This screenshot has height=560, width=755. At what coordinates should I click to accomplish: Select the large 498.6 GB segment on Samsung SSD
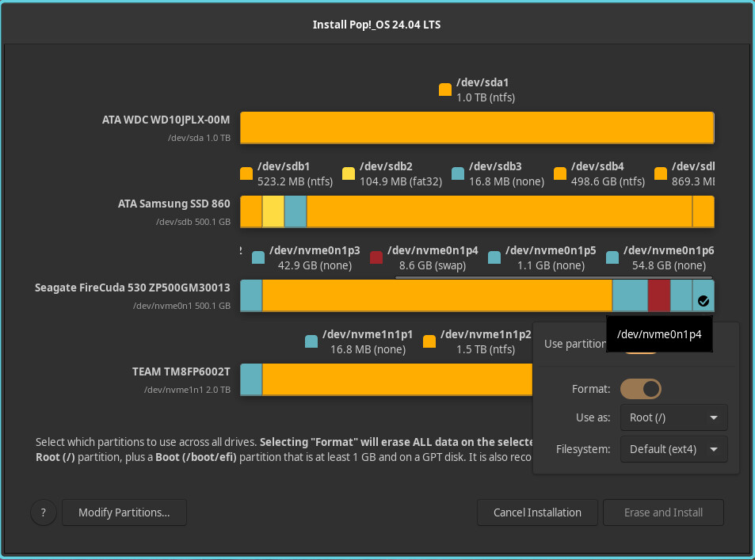click(499, 211)
